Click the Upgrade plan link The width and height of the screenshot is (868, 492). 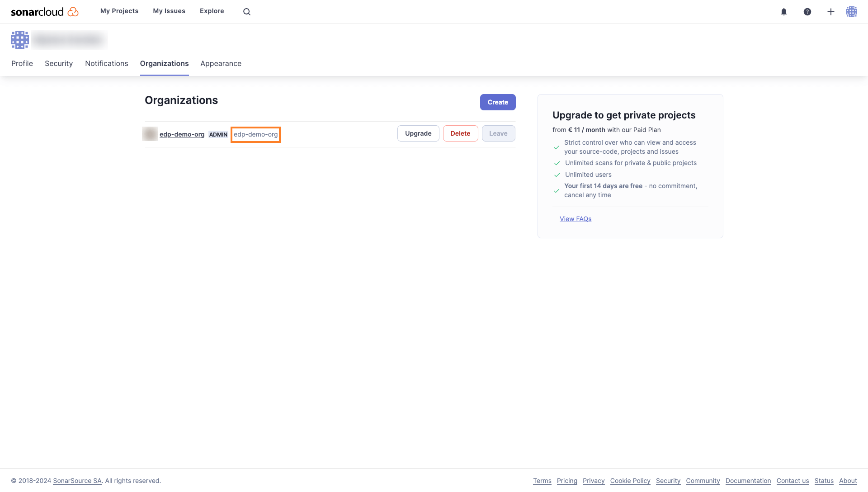(x=418, y=133)
